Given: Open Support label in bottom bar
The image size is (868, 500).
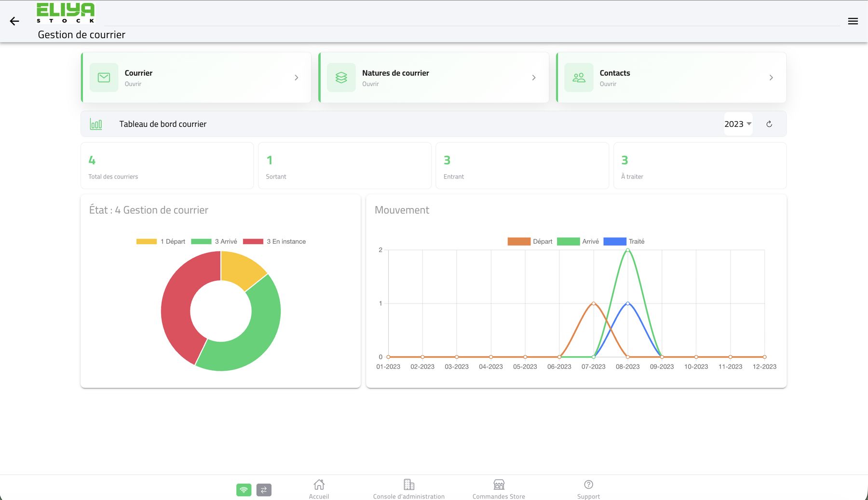Looking at the screenshot, I should (x=588, y=496).
